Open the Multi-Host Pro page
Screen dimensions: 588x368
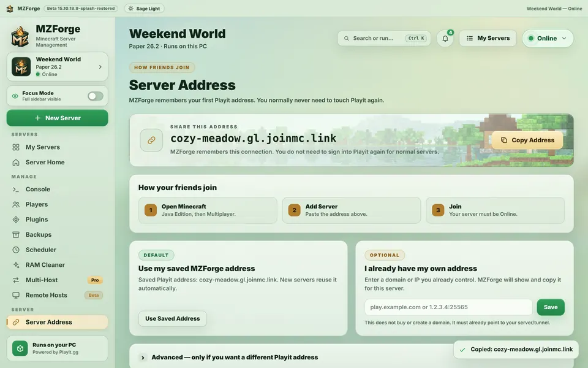(57, 280)
